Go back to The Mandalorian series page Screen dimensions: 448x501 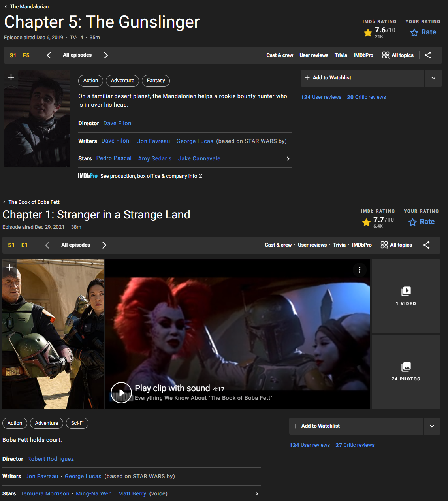coord(26,7)
